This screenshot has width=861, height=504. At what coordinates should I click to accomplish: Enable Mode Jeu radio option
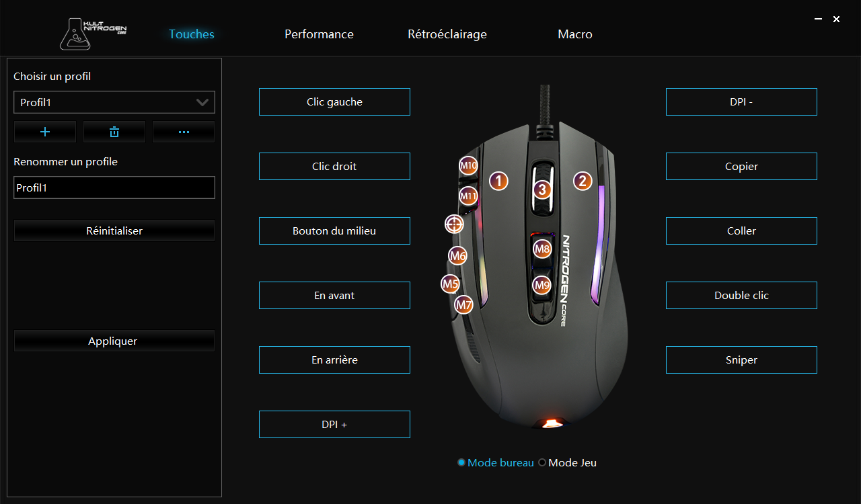click(568, 462)
